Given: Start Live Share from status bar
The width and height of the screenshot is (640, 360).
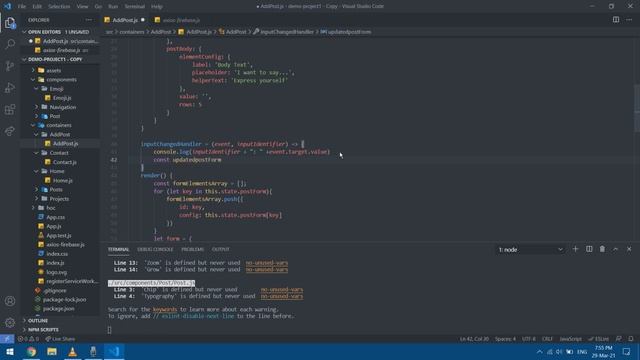Looking at the screenshot, I should pyautogui.click(x=60, y=339).
